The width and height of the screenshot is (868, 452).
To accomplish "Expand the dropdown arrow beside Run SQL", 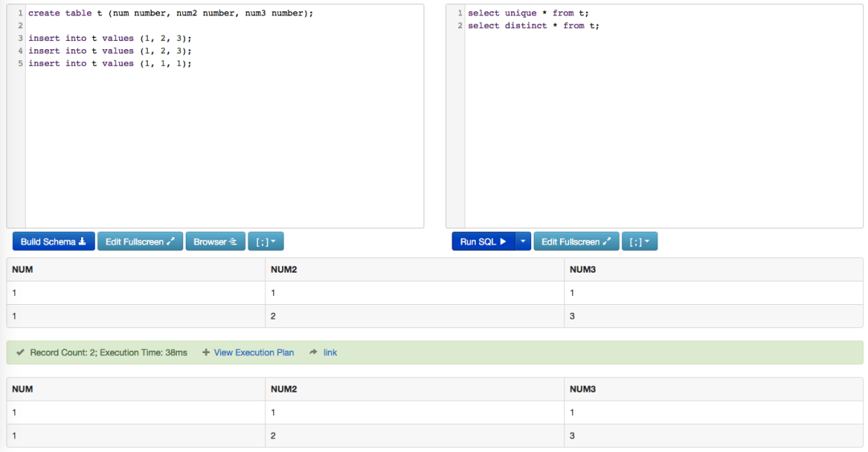I will click(523, 241).
